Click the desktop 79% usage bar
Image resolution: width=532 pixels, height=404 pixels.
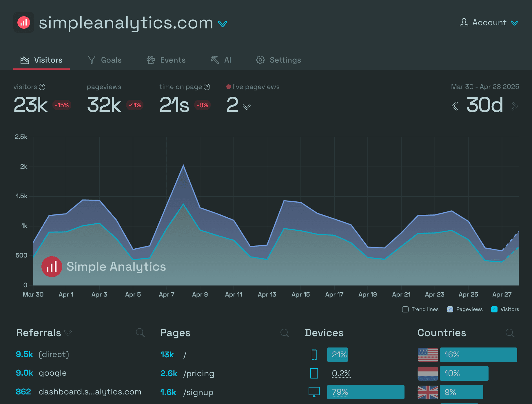click(366, 392)
